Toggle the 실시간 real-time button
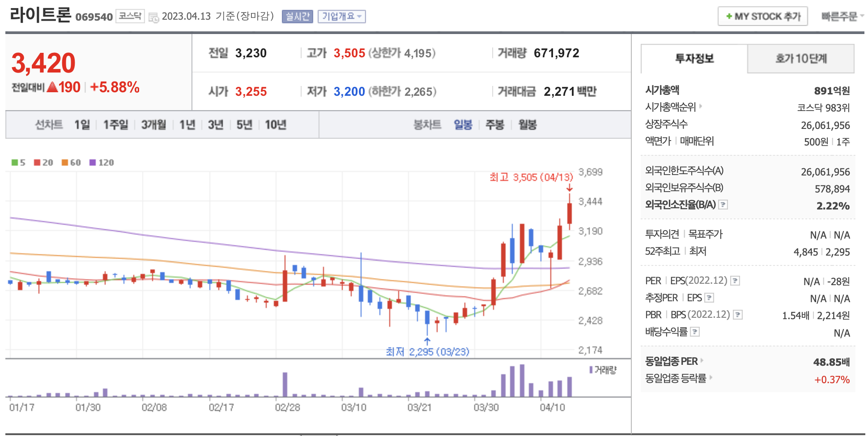 point(297,17)
